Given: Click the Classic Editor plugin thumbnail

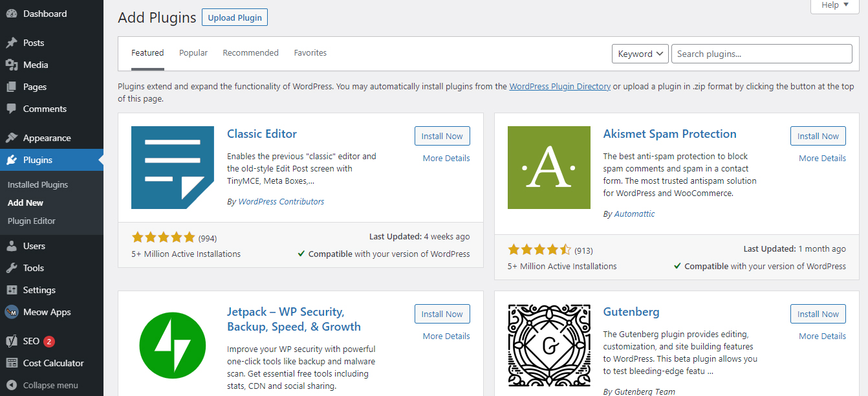Looking at the screenshot, I should [x=173, y=168].
